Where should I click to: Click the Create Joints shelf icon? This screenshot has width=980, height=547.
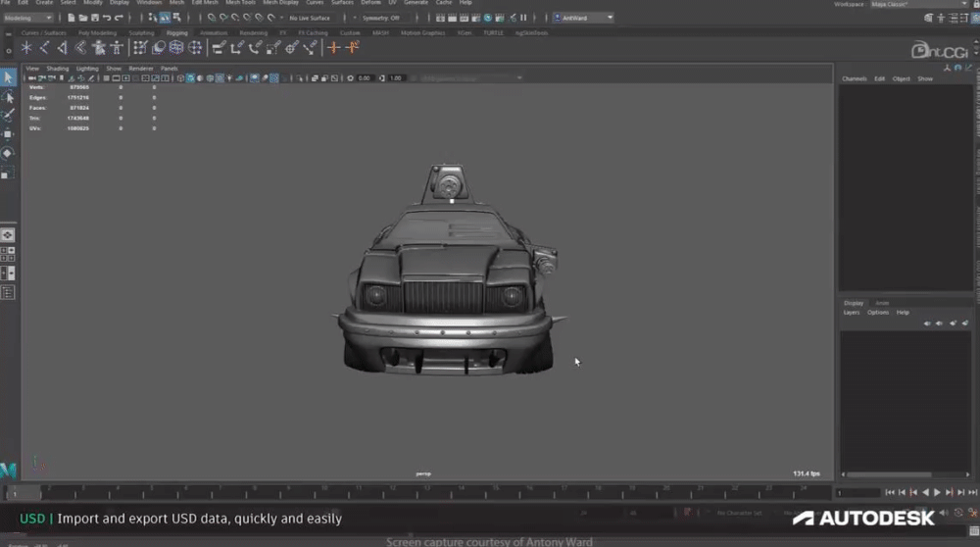coord(44,47)
